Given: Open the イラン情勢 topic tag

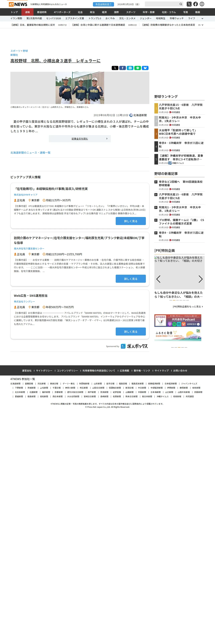Looking at the screenshot, I should 16,19.
